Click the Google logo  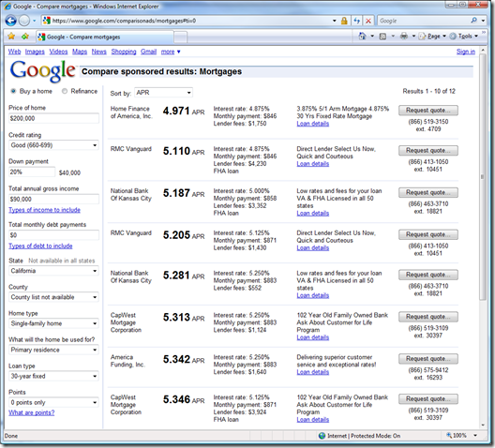[43, 71]
